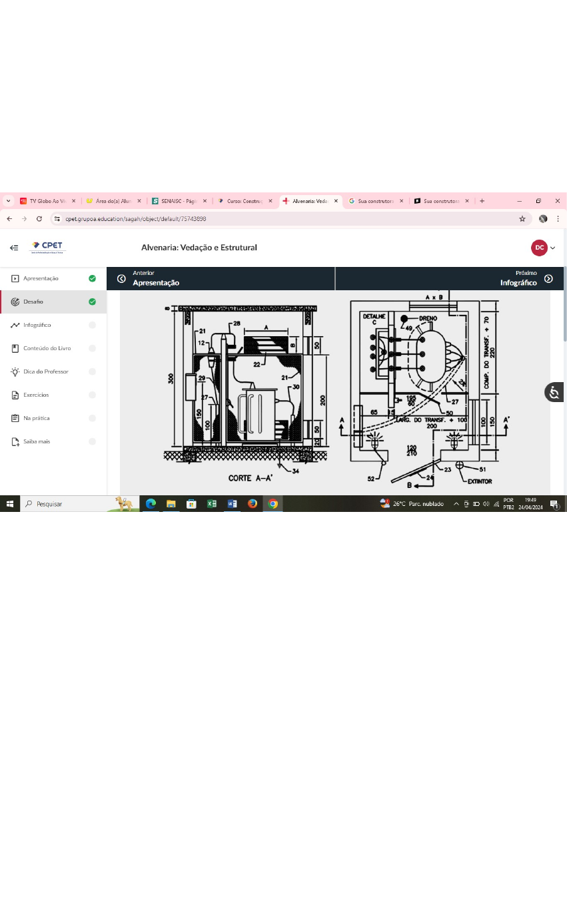Open the tab search dropdown in Chrome
The height and width of the screenshot is (924, 567).
8,200
